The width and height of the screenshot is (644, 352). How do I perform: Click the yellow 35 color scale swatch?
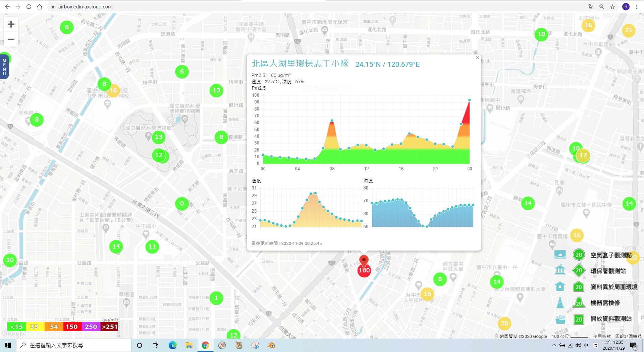tap(35, 326)
